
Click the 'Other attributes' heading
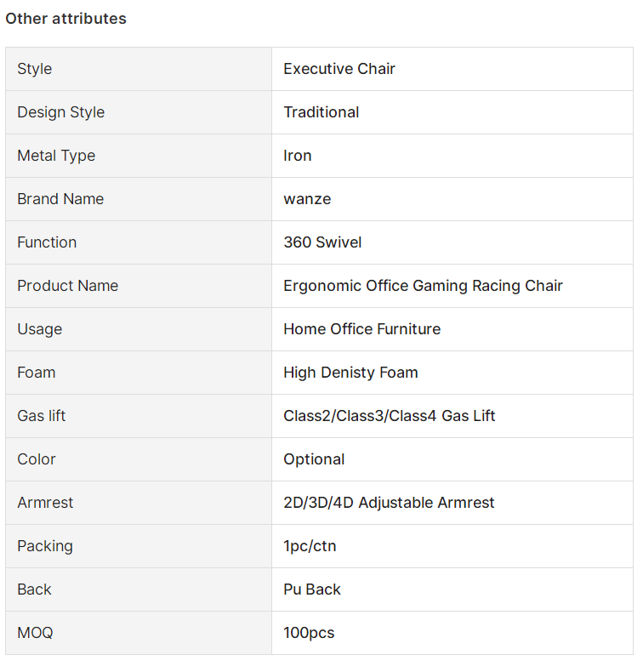pos(66,19)
